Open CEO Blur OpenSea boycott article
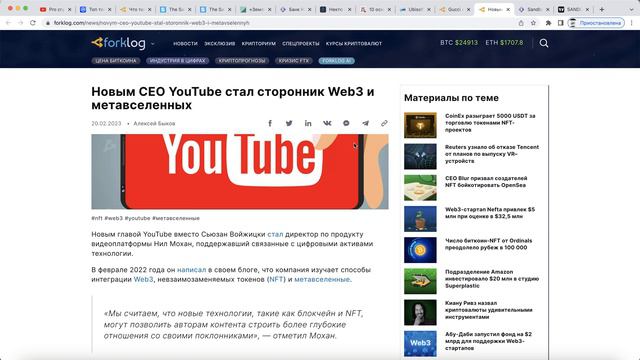 click(x=486, y=182)
